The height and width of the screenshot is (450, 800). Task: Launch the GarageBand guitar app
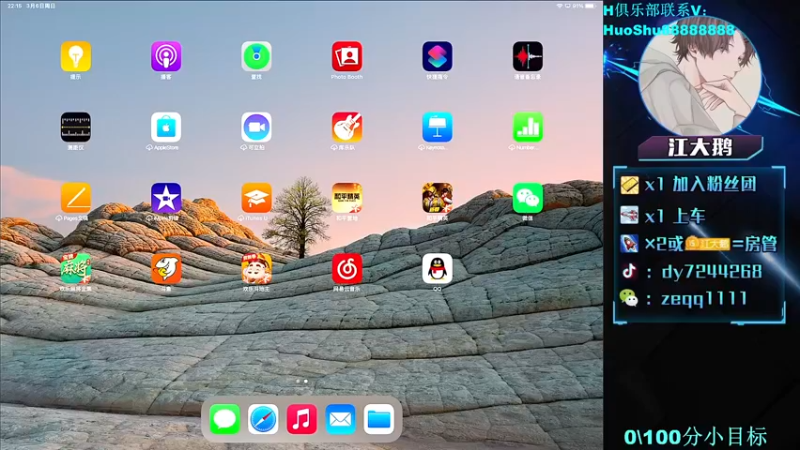(x=347, y=127)
